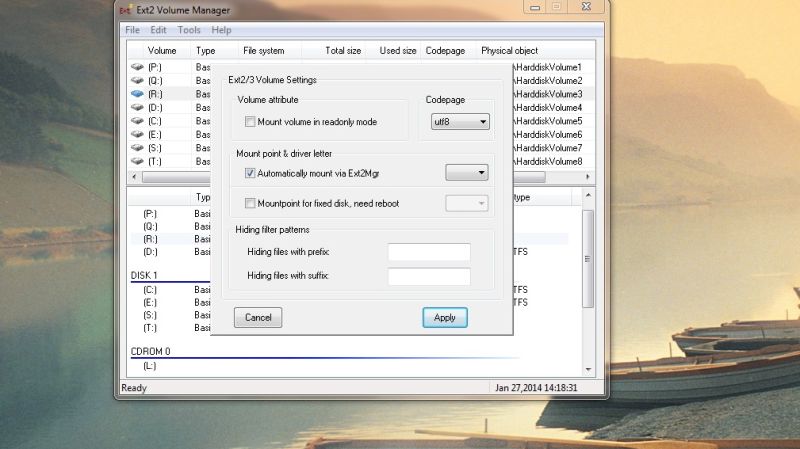
Task: Minimize the Ext2 Volume Manager window
Action: coord(535,7)
